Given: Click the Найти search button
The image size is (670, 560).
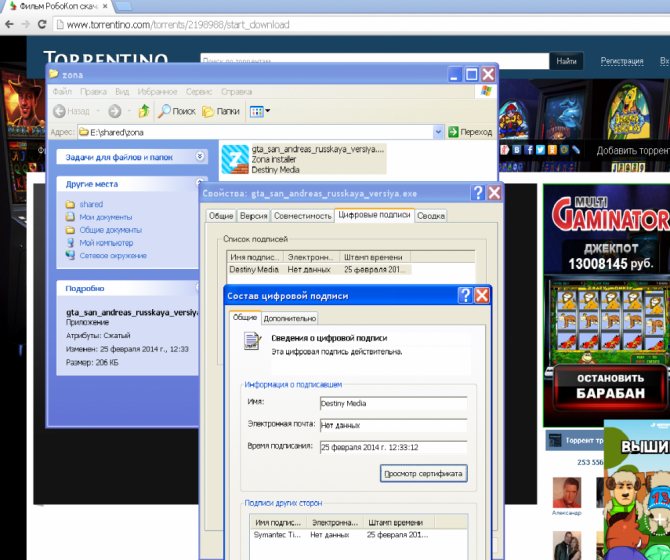Looking at the screenshot, I should [x=566, y=61].
